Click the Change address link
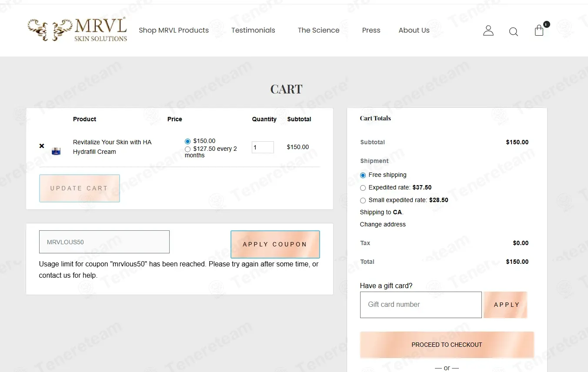The height and width of the screenshot is (372, 588). 383,224
